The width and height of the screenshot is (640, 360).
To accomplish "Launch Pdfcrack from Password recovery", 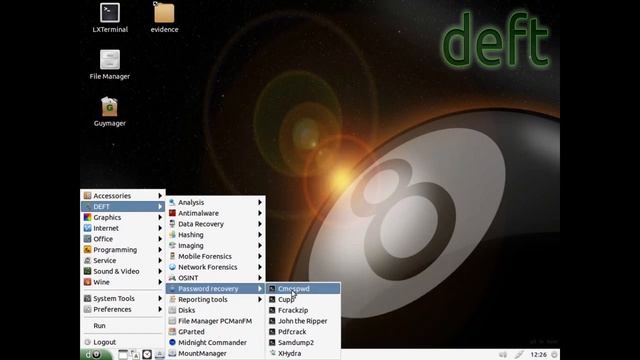I will tap(303, 332).
